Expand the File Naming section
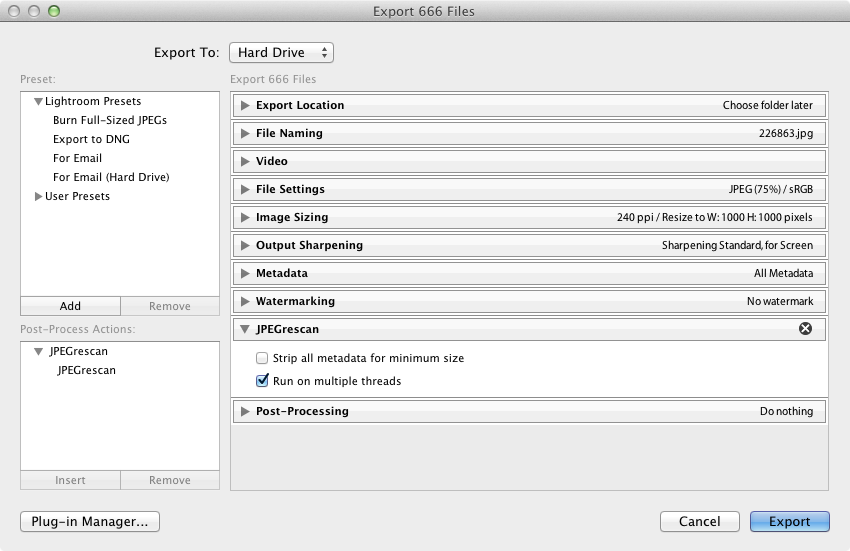The width and height of the screenshot is (850, 551). 245,133
